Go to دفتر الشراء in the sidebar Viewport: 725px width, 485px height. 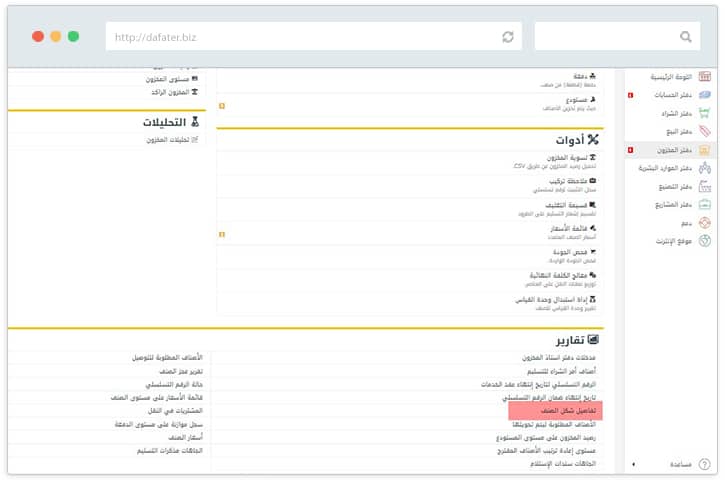click(x=676, y=114)
